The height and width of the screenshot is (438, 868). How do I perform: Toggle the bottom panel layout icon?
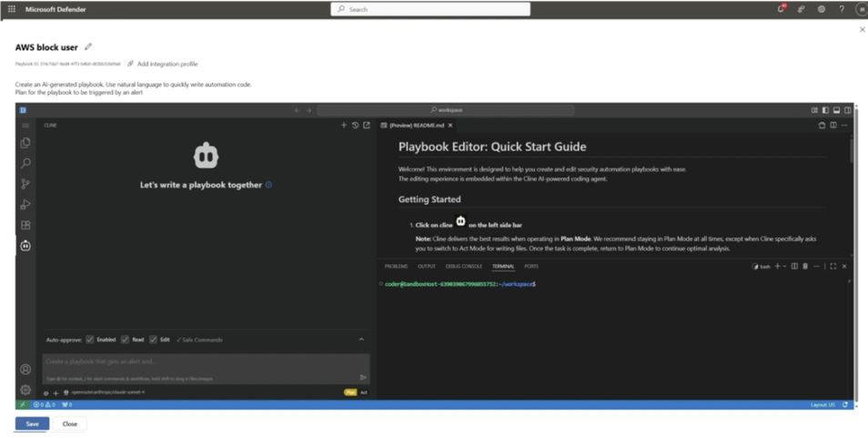pos(836,110)
